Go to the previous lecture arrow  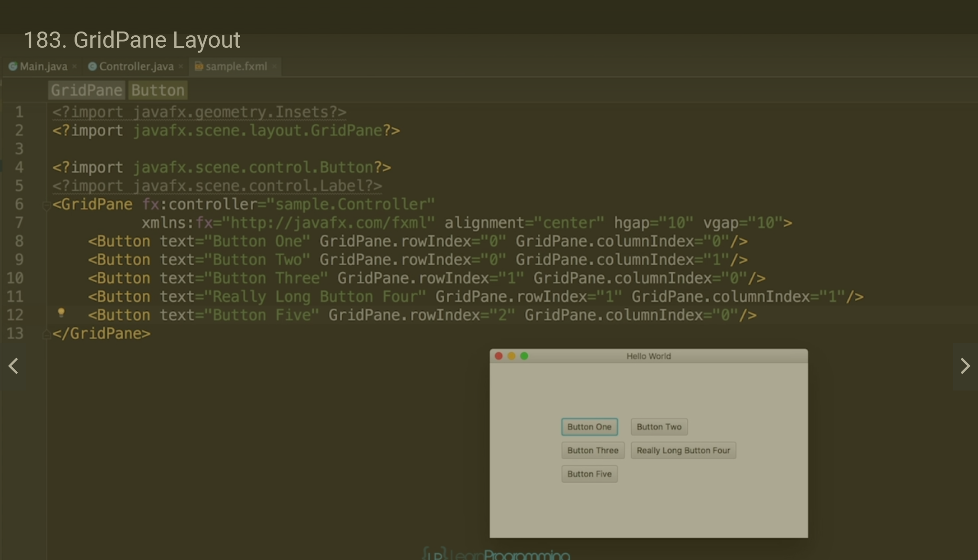click(13, 366)
